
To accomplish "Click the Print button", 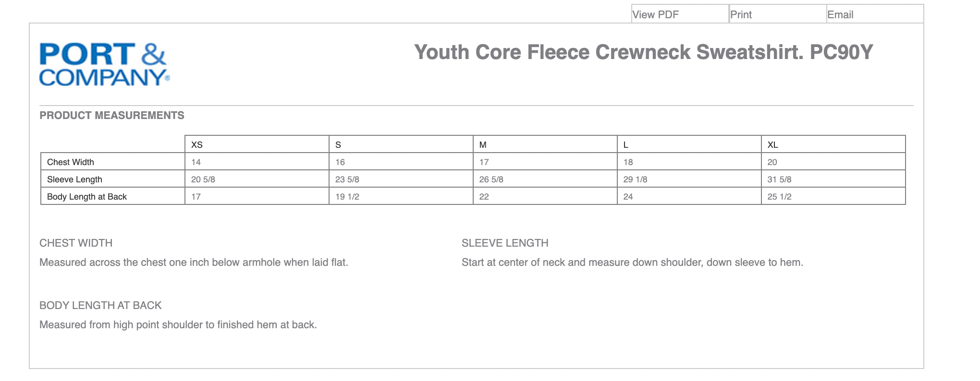I will [x=741, y=14].
